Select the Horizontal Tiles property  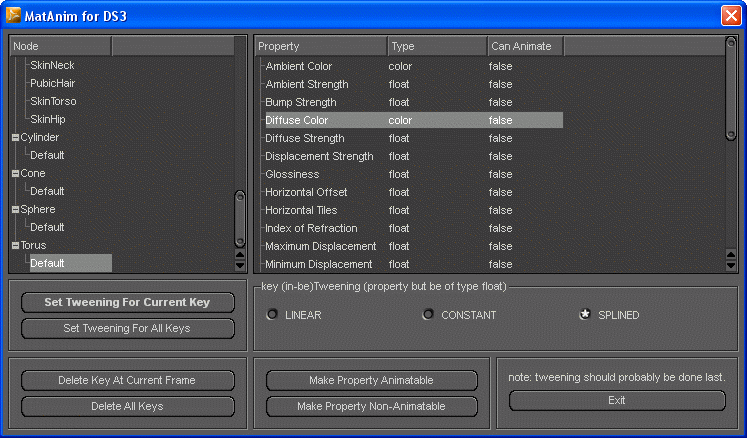click(x=301, y=210)
